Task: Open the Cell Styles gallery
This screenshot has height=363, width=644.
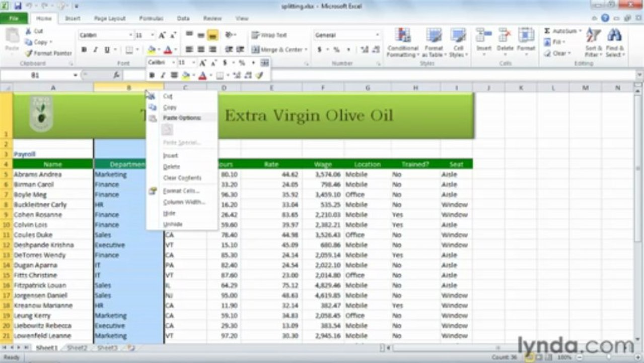Action: [x=458, y=43]
